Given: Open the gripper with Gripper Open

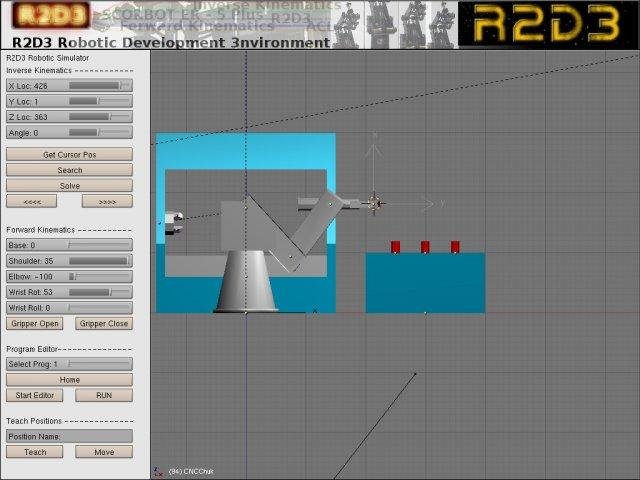Looking at the screenshot, I should pyautogui.click(x=35, y=324).
